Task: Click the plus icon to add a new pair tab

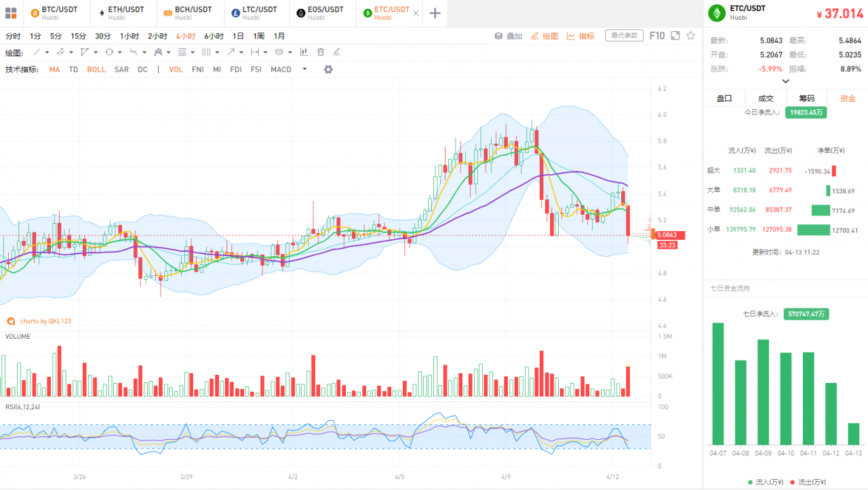Action: 435,14
